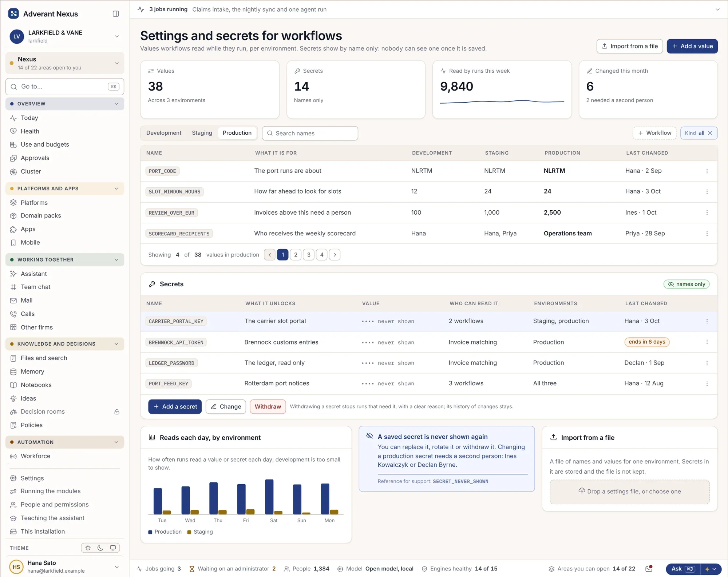This screenshot has width=728, height=577.
Task: Click the Drop a settings file area
Action: coord(629,492)
